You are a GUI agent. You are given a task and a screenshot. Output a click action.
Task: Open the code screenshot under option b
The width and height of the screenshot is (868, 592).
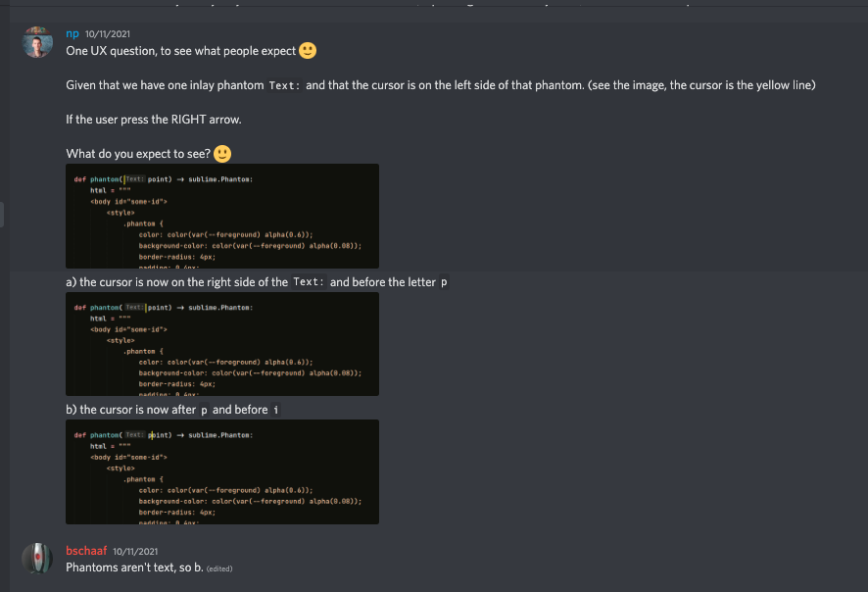click(x=221, y=474)
